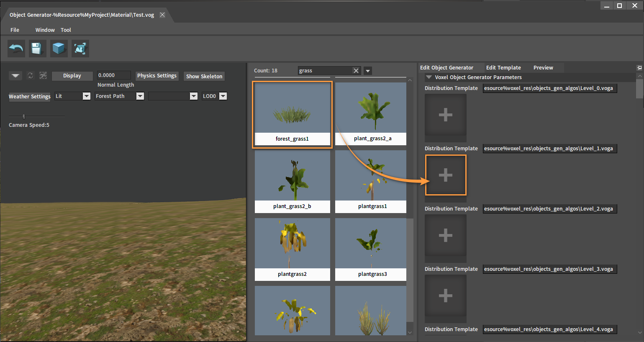The width and height of the screenshot is (644, 342).
Task: Save the file with the floppy disk icon
Action: pos(37,49)
